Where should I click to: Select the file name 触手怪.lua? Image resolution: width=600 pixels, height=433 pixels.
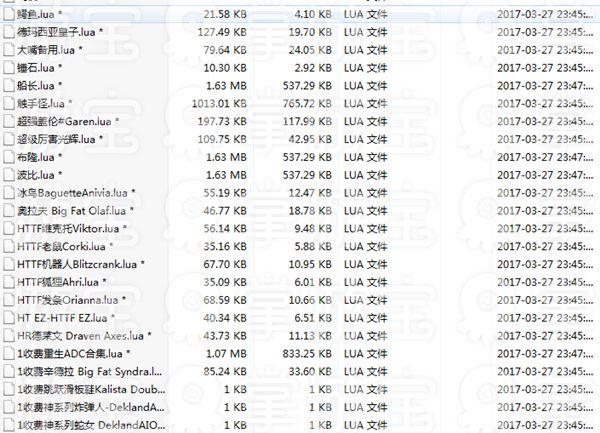tap(41, 104)
